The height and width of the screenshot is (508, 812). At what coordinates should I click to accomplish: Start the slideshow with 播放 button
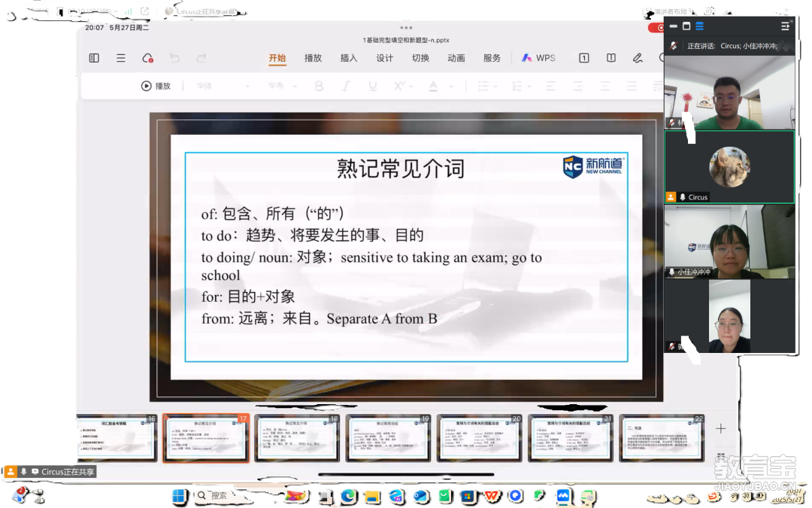coord(156,86)
